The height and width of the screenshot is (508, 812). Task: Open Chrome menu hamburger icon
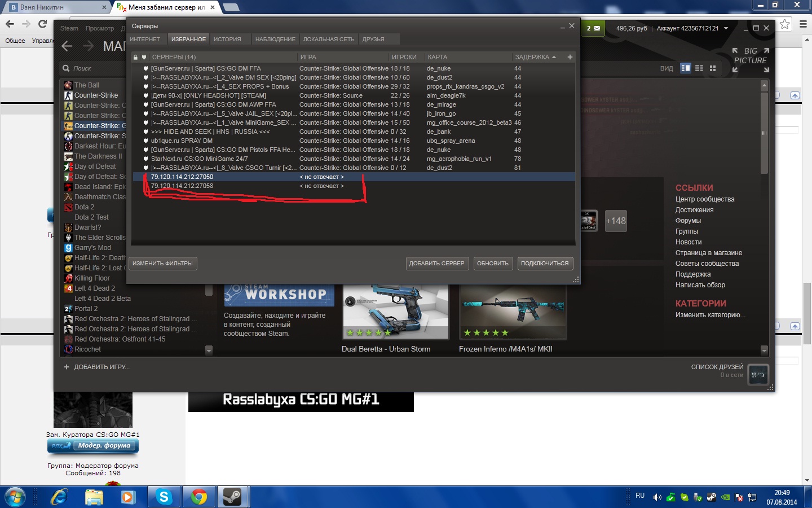point(803,24)
